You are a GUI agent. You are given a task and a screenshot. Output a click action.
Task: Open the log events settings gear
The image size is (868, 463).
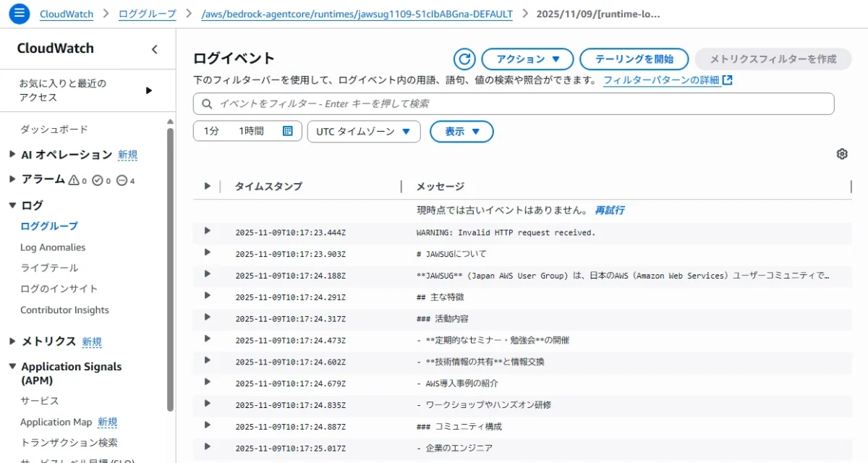pyautogui.click(x=841, y=154)
